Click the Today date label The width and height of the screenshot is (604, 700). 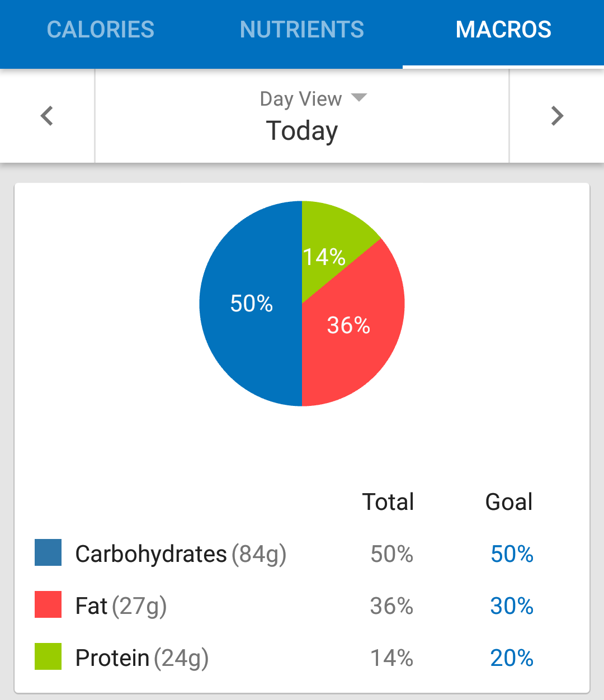tap(302, 131)
